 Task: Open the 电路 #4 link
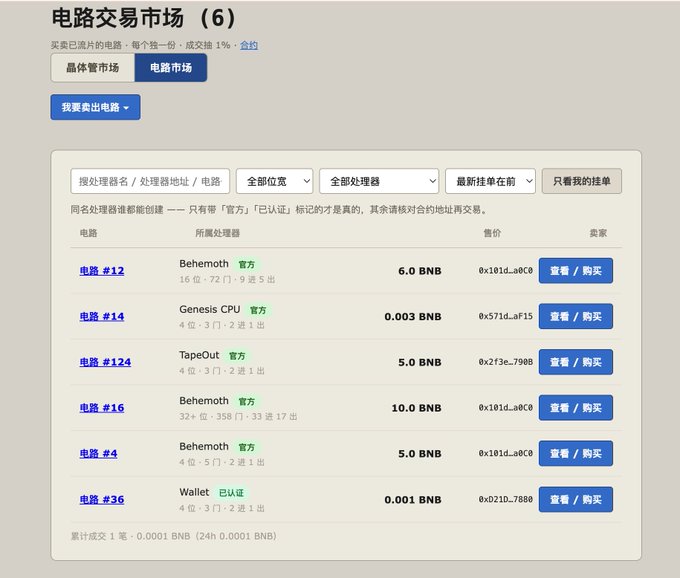[x=98, y=454]
